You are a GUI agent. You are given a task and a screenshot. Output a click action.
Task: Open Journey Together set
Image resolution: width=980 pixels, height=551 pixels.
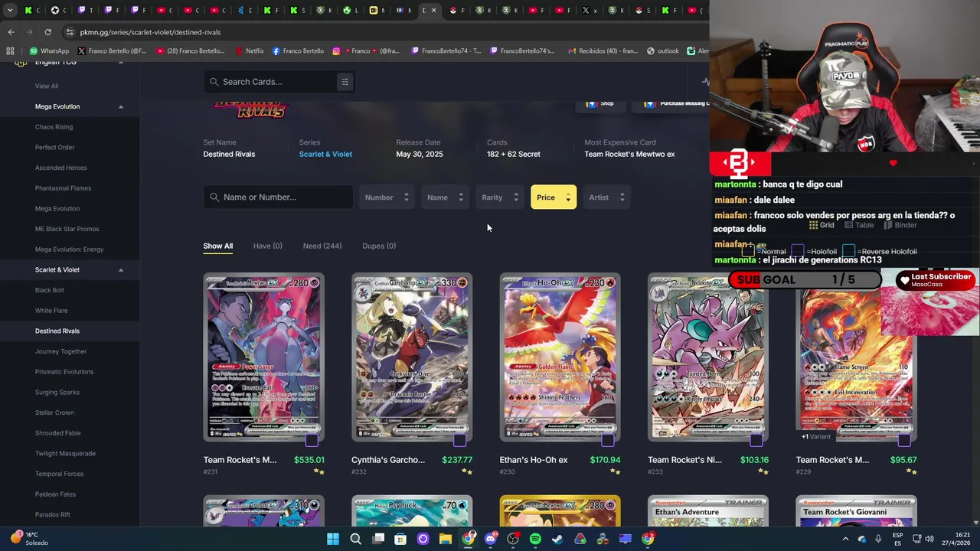coord(60,351)
